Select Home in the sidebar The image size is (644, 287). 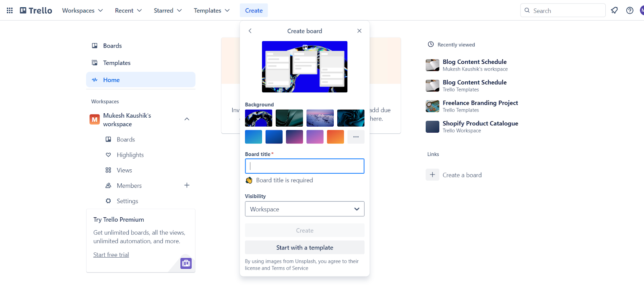(140, 80)
